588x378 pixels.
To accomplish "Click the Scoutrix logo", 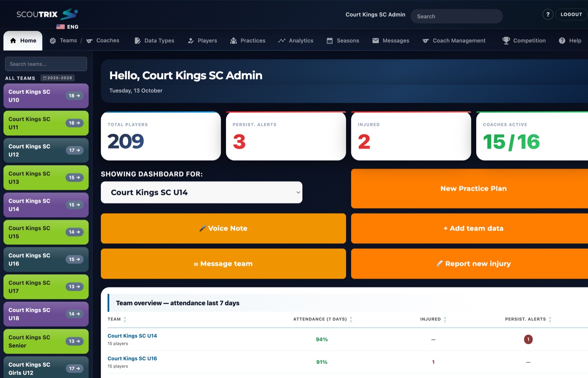I will tap(47, 15).
